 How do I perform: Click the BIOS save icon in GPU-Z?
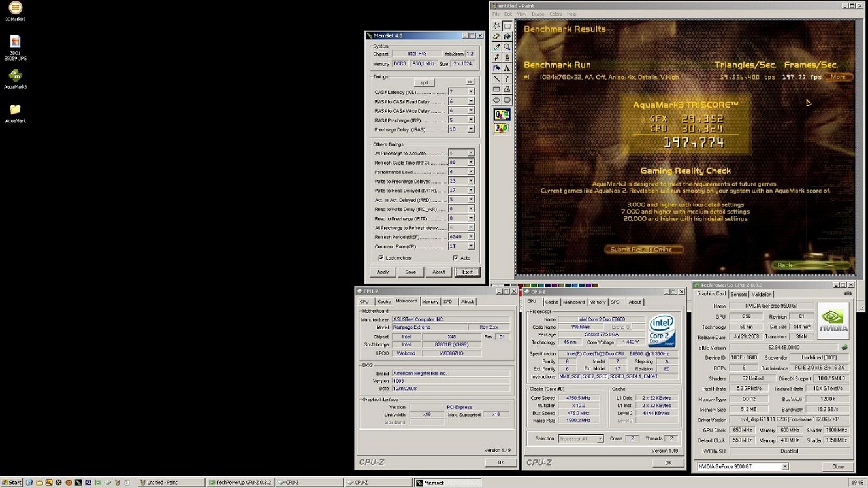[x=844, y=348]
